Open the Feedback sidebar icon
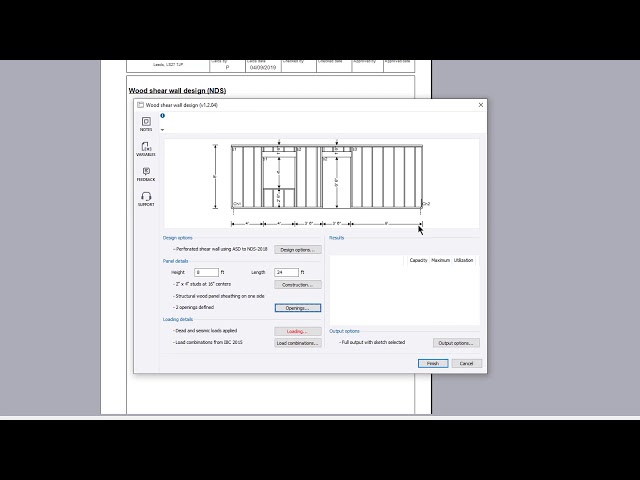This screenshot has height=480, width=640. 146,174
